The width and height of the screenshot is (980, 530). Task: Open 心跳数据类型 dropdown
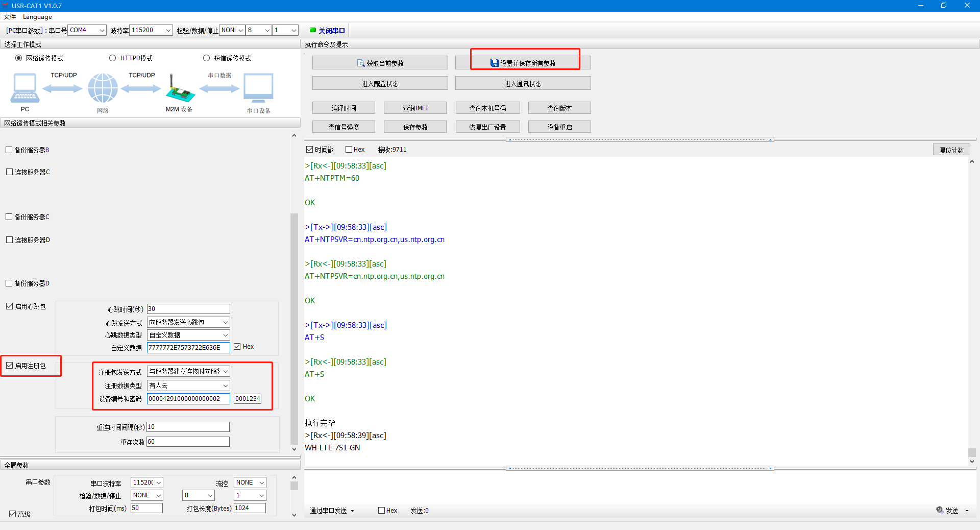(x=188, y=335)
